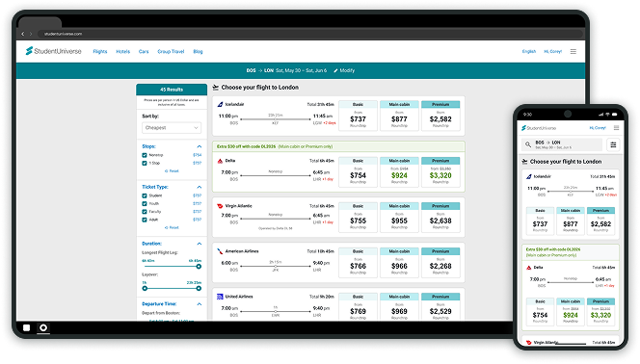Select the open browser tab

pyautogui.click(x=40, y=22)
